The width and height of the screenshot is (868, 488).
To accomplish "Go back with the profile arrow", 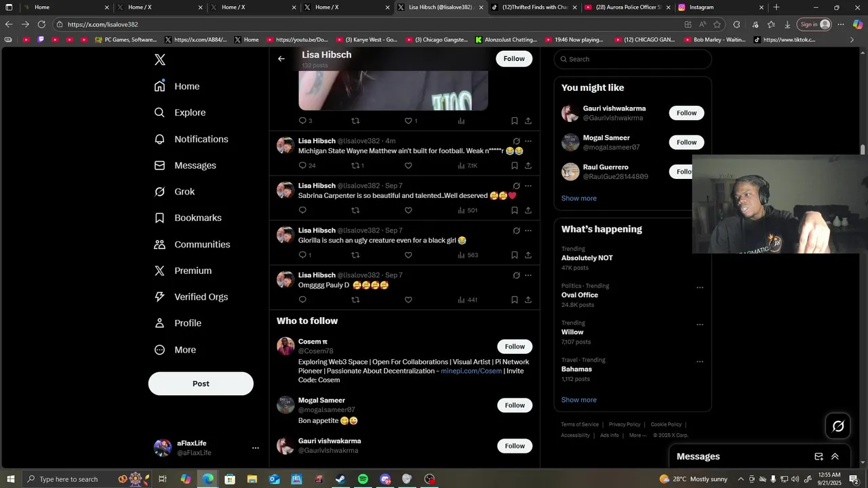I will (x=281, y=59).
